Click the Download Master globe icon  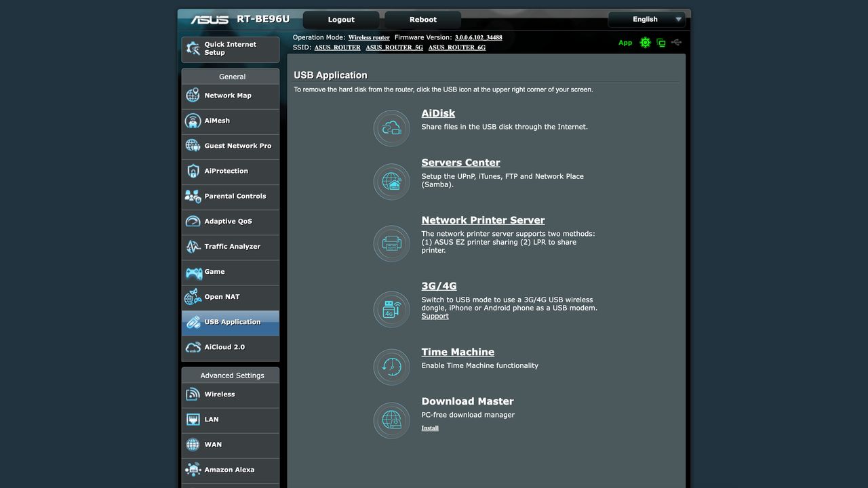click(391, 420)
